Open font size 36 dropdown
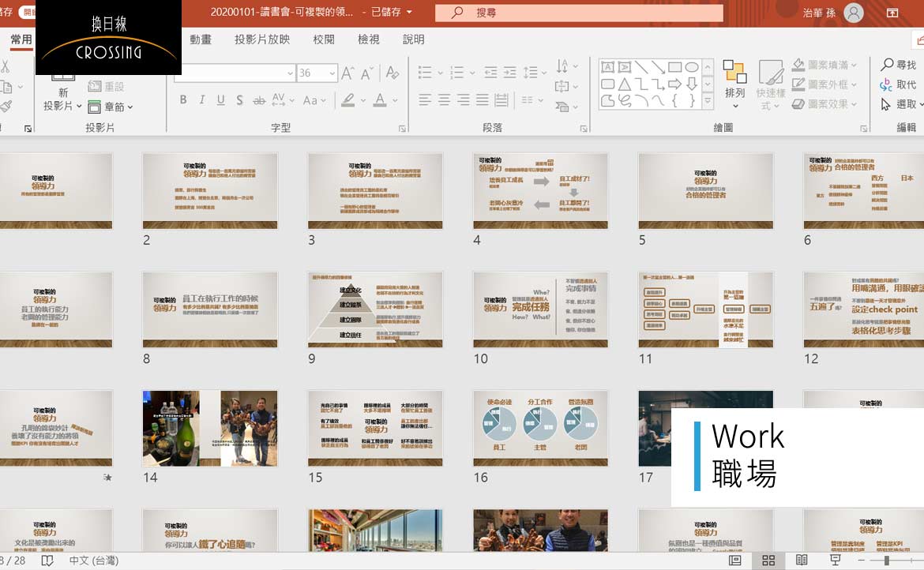The width and height of the screenshot is (924, 570). coord(332,73)
